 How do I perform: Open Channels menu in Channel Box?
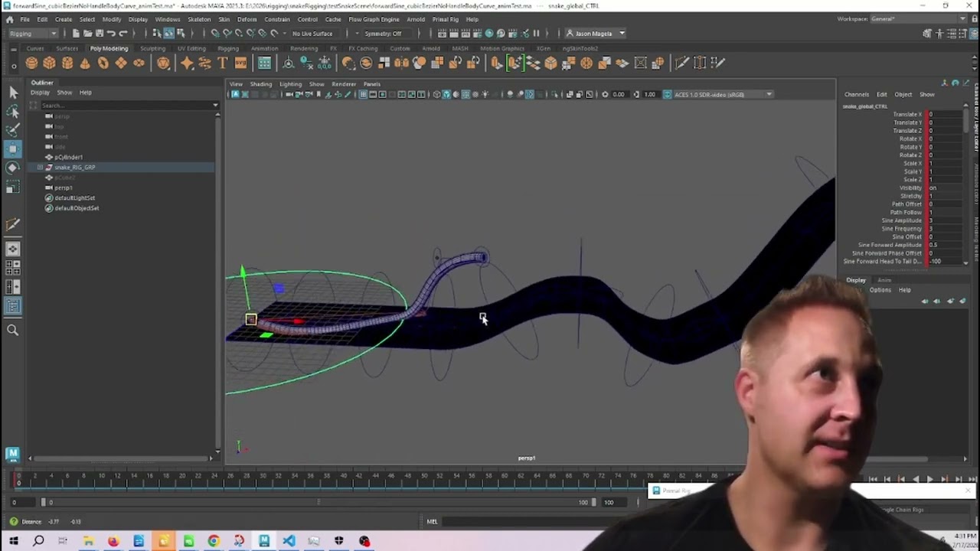coord(856,94)
